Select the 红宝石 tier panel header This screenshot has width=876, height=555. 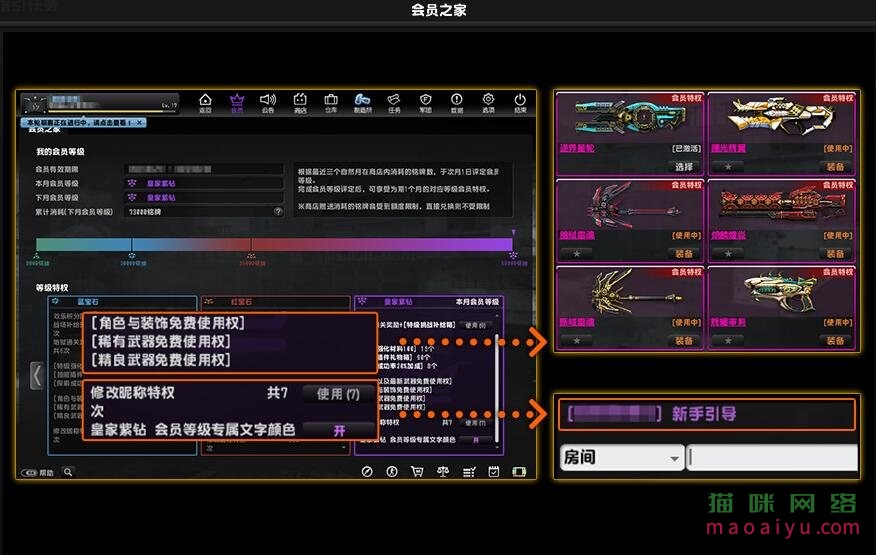[275, 301]
